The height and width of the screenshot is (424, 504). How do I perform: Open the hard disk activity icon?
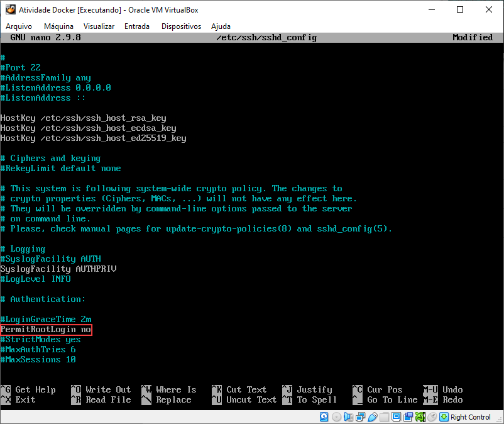click(x=322, y=417)
